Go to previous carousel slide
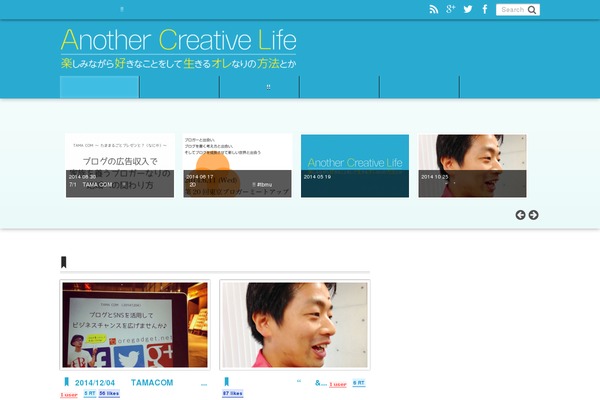This screenshot has width=600, height=400. (520, 215)
